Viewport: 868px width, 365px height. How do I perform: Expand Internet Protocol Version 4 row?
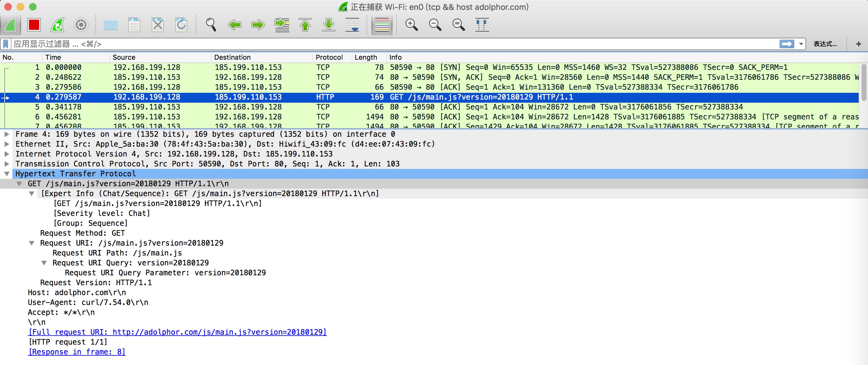pyautogui.click(x=7, y=154)
